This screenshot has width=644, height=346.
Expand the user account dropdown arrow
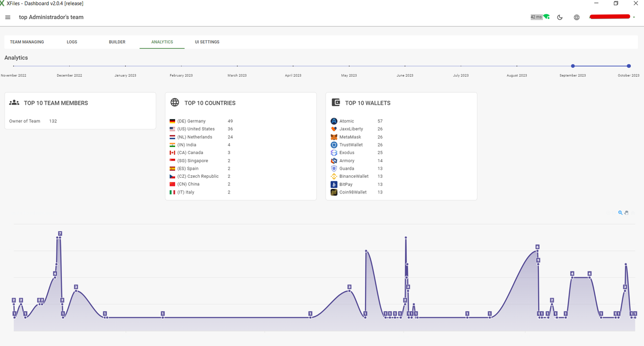(634, 17)
